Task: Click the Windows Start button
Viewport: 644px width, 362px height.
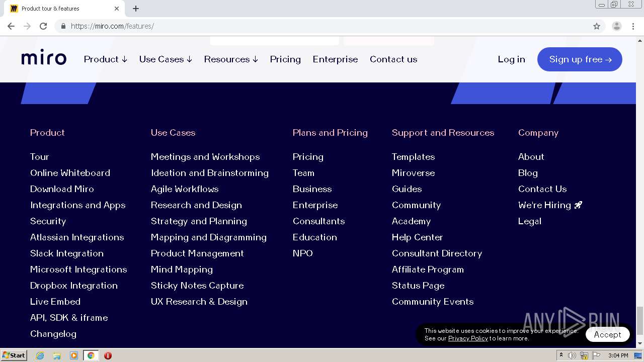Action: click(14, 355)
